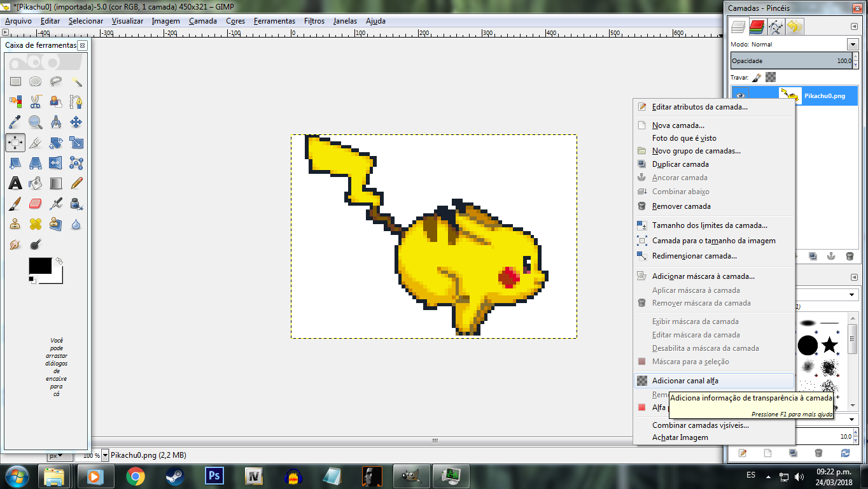
Task: Select the Paintbrush tool
Action: tap(15, 204)
